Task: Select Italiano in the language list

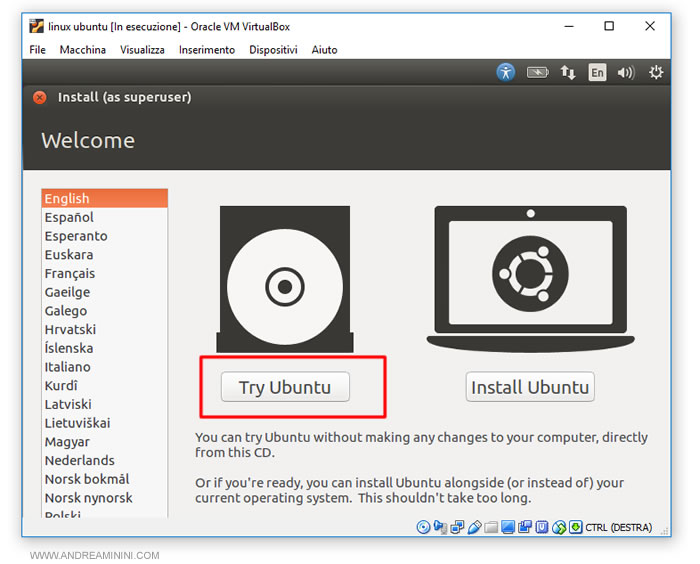Action: pos(67,367)
